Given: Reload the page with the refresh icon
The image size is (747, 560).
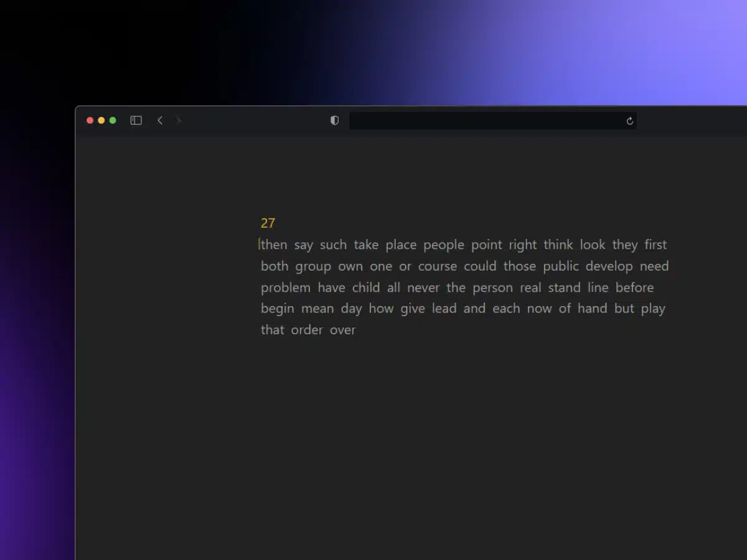Looking at the screenshot, I should (x=629, y=121).
